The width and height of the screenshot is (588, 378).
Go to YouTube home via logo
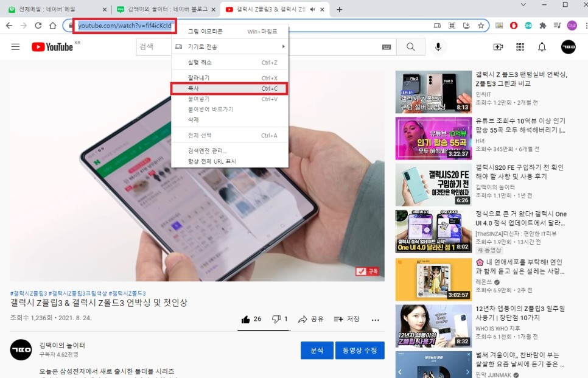pos(52,47)
